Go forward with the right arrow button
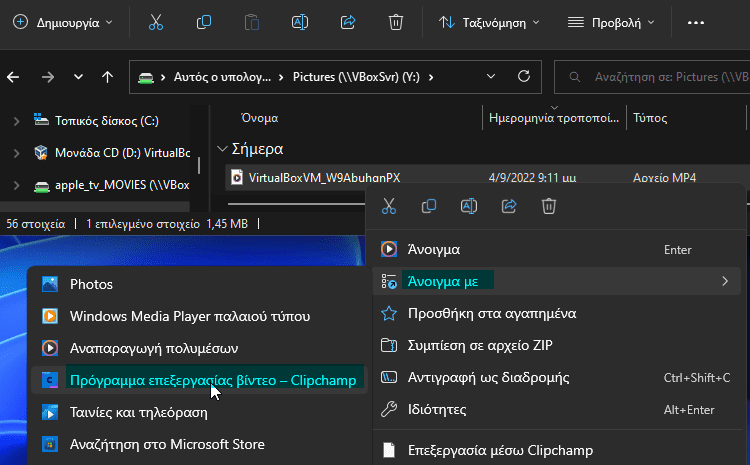This screenshot has height=465, width=750. coord(48,77)
